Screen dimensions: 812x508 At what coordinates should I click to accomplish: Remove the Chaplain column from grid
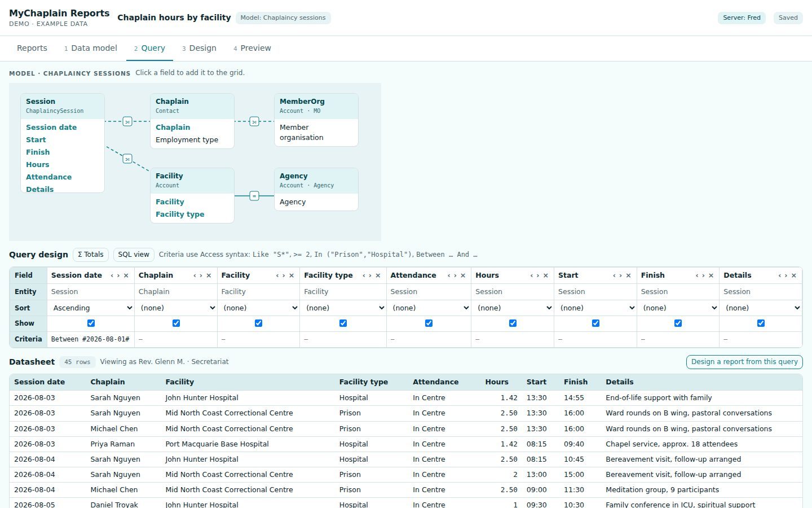209,275
